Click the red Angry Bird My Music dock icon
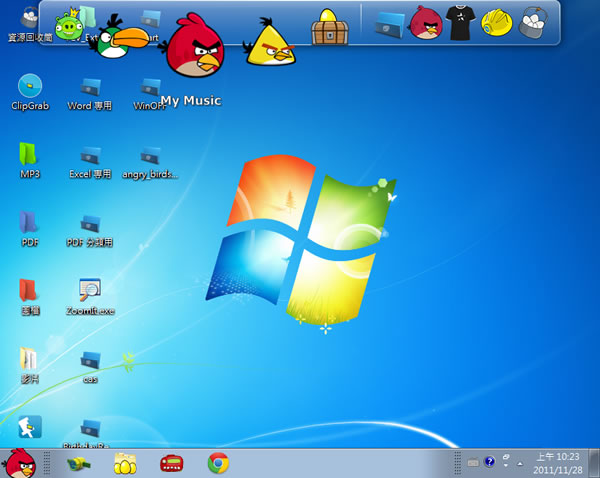The image size is (600, 478). [196, 47]
